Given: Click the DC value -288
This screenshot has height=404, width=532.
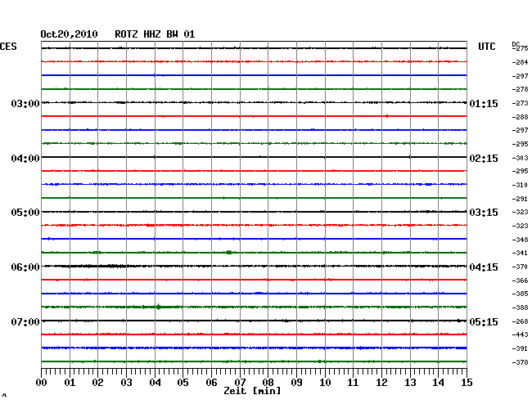Looking at the screenshot, I should click(x=520, y=117).
